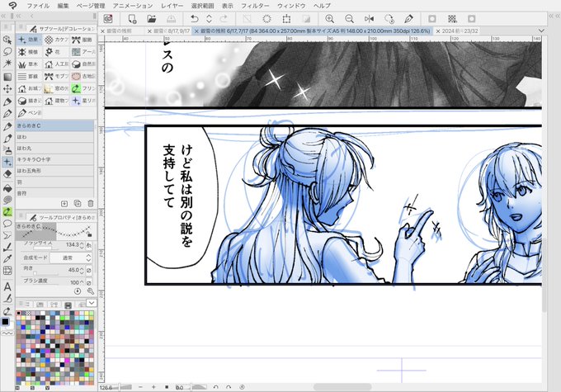The height and width of the screenshot is (392, 561).
Task: Expand the color set panel dropdown arrow
Action: tap(92, 303)
